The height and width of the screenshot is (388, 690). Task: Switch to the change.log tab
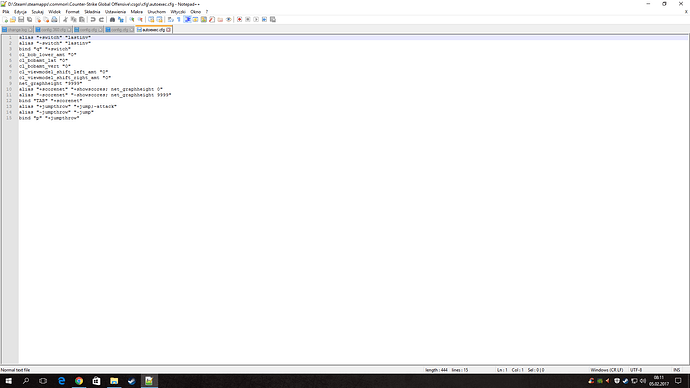(x=17, y=29)
